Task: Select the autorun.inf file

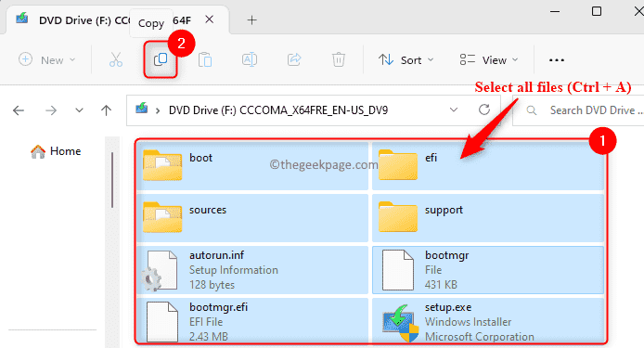Action: tap(252, 270)
